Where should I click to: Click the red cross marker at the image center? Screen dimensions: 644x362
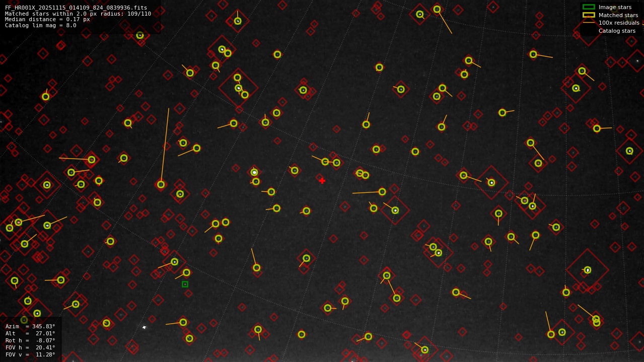[x=322, y=181]
